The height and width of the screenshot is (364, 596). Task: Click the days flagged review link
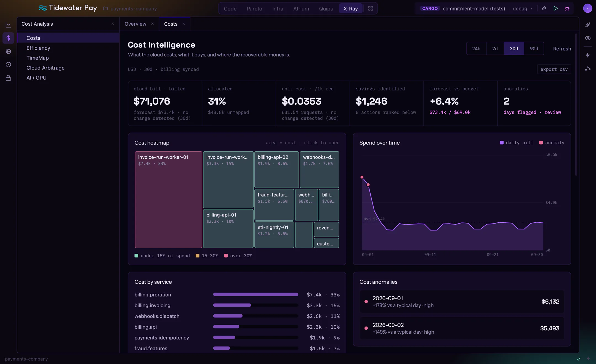click(532, 112)
